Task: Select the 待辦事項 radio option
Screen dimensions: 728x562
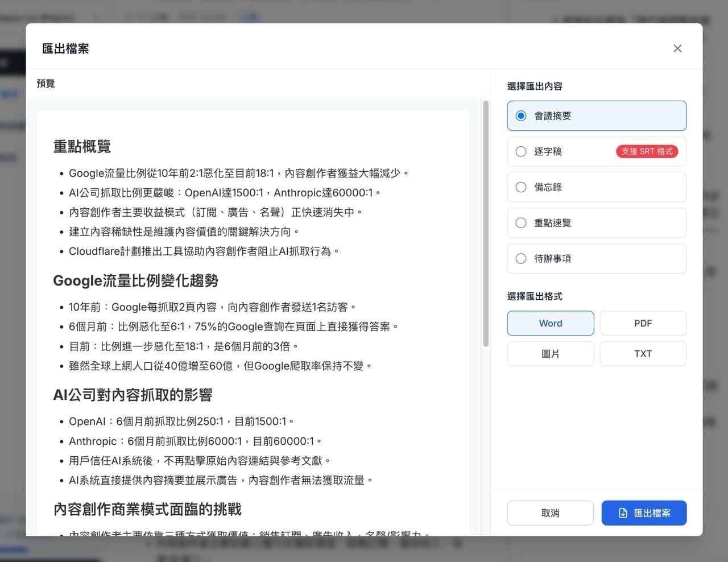Action: pyautogui.click(x=521, y=259)
